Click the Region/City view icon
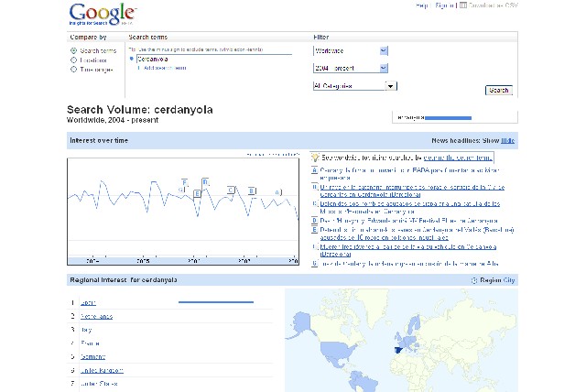This screenshot has height=392, width=586. 474,280
